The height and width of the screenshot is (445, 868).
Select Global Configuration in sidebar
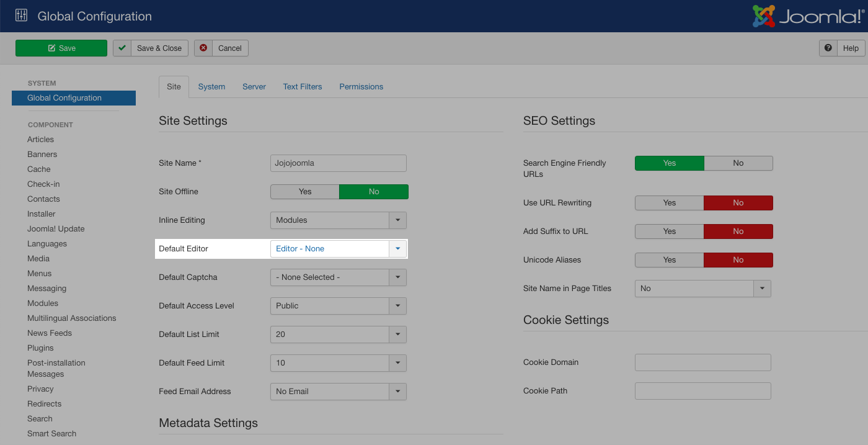(x=74, y=98)
